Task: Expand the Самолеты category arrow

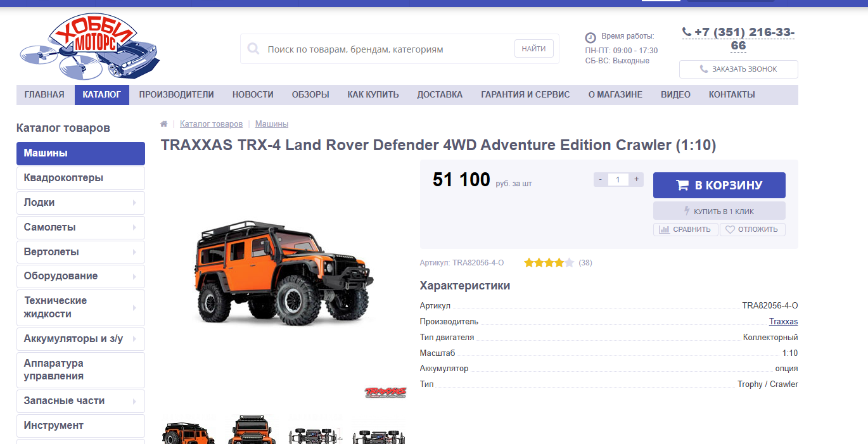Action: click(134, 227)
